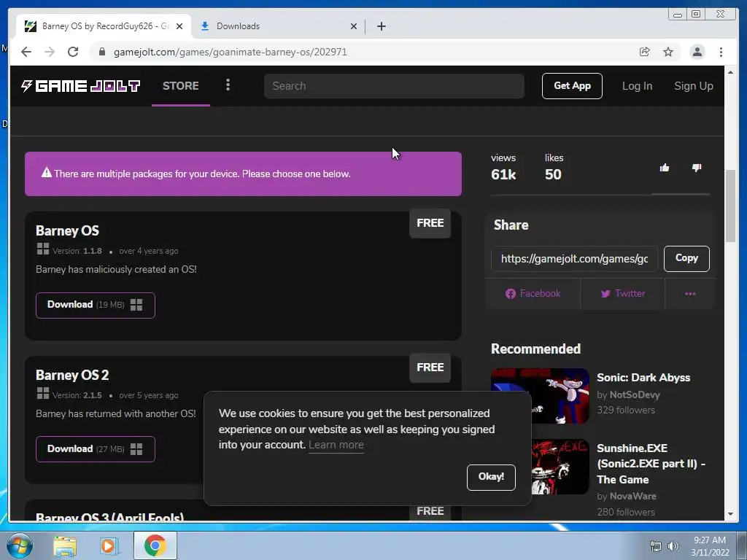
Task: Share on Twitter
Action: tap(623, 293)
